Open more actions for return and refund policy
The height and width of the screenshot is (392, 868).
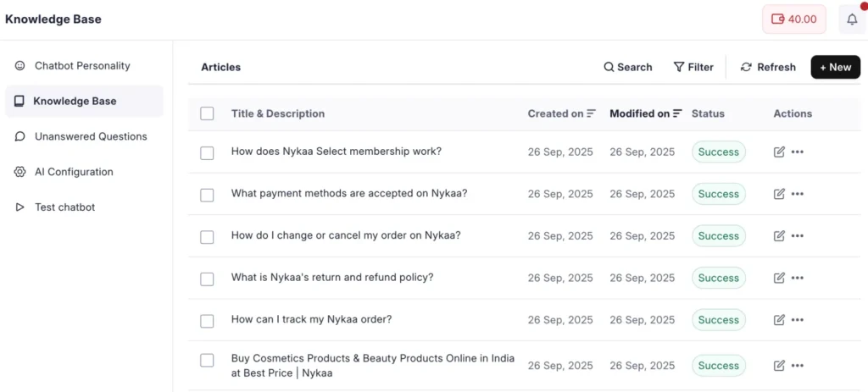[797, 278]
